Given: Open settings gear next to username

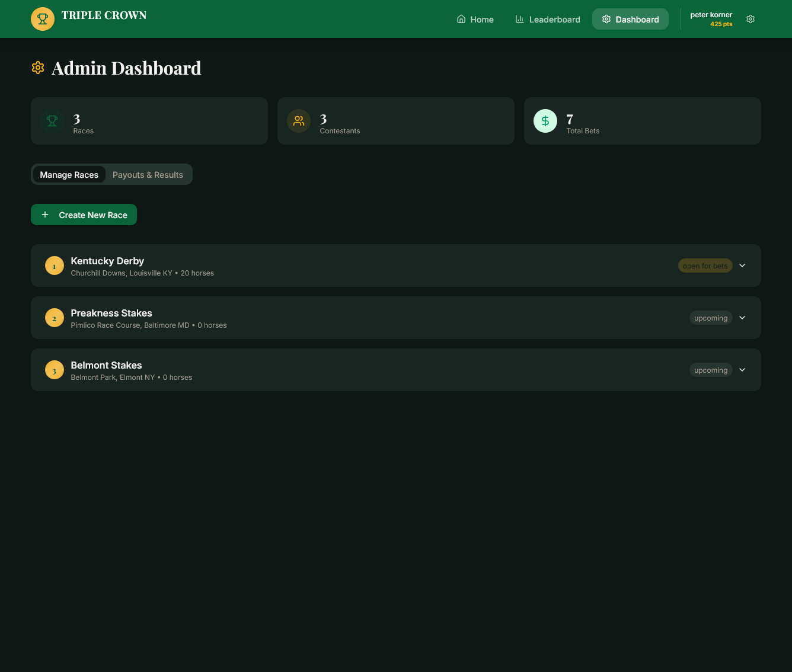Looking at the screenshot, I should pyautogui.click(x=751, y=19).
